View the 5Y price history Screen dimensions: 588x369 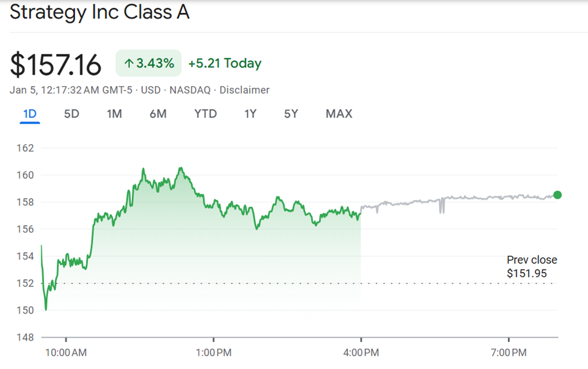click(x=290, y=113)
